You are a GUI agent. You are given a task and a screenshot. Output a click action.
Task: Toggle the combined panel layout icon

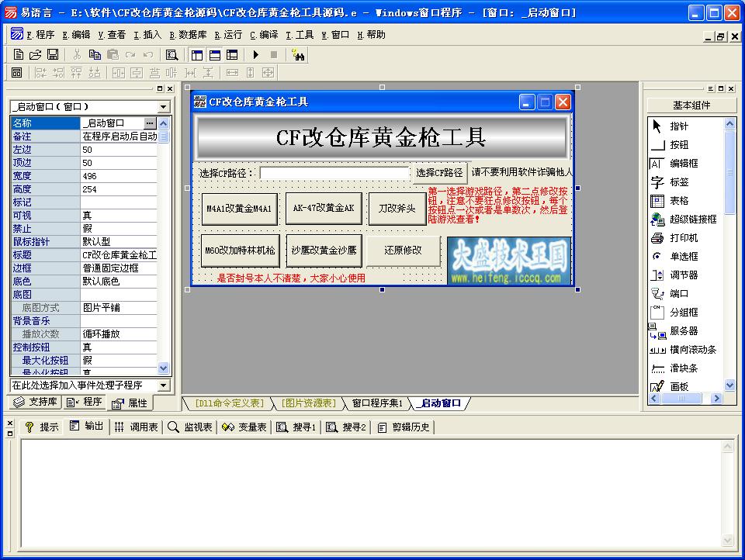pyautogui.click(x=232, y=55)
